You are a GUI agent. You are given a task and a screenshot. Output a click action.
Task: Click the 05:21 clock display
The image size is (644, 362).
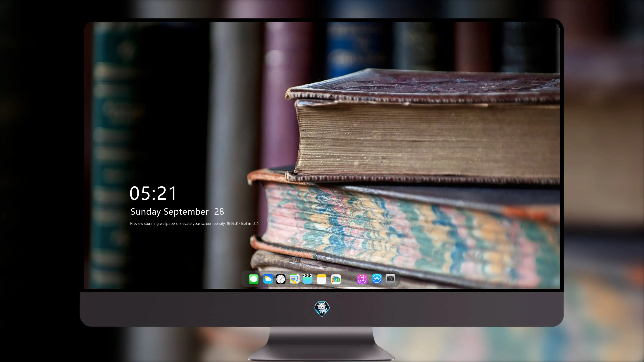pyautogui.click(x=153, y=193)
